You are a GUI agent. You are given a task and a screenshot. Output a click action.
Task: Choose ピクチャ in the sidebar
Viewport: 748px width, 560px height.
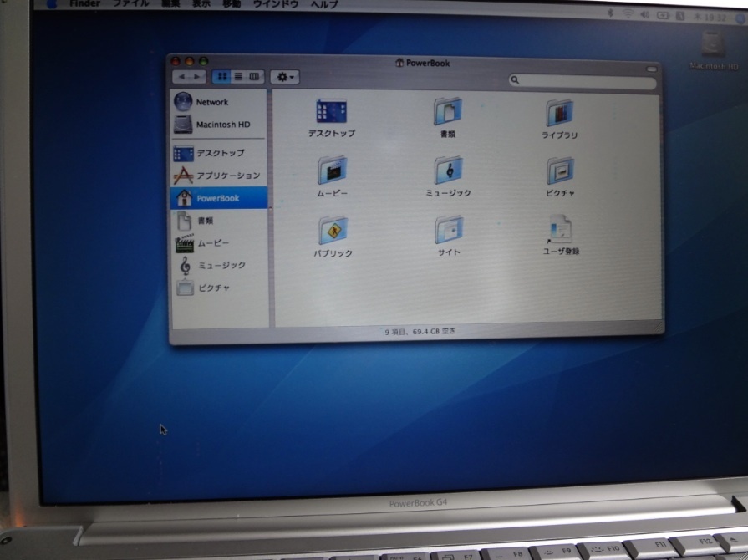tap(218, 288)
